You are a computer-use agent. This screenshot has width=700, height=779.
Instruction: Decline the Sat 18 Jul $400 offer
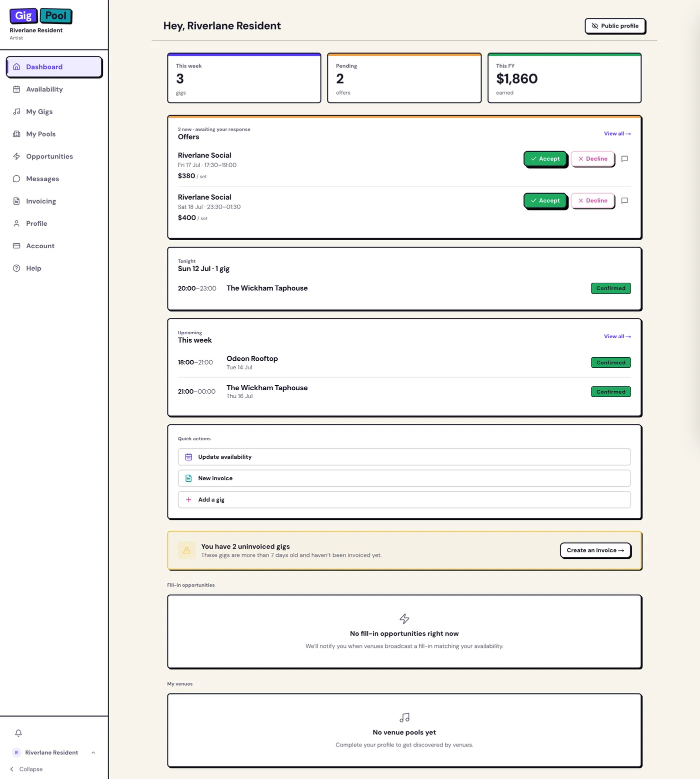593,201
